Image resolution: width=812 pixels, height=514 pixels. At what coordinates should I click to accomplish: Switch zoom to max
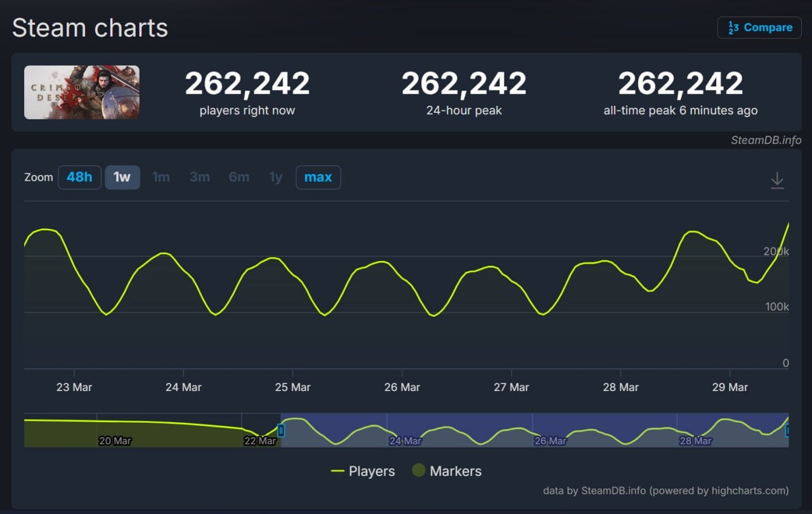pyautogui.click(x=318, y=177)
